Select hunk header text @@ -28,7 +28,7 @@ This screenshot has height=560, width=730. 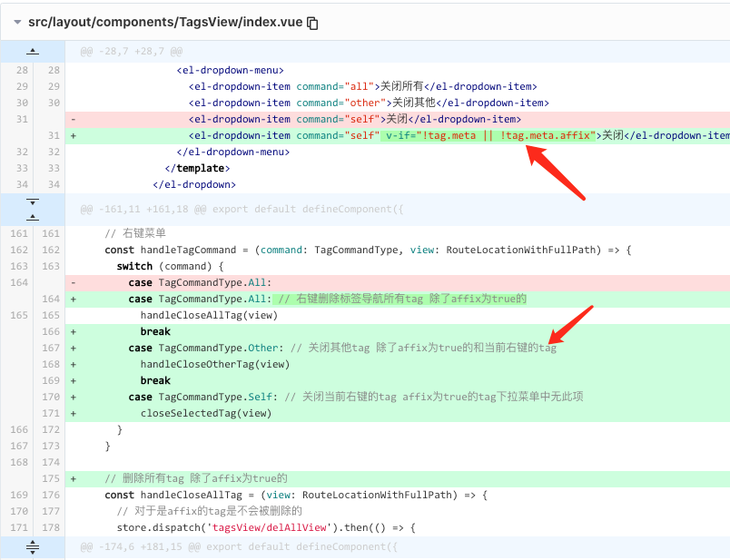coord(132,51)
